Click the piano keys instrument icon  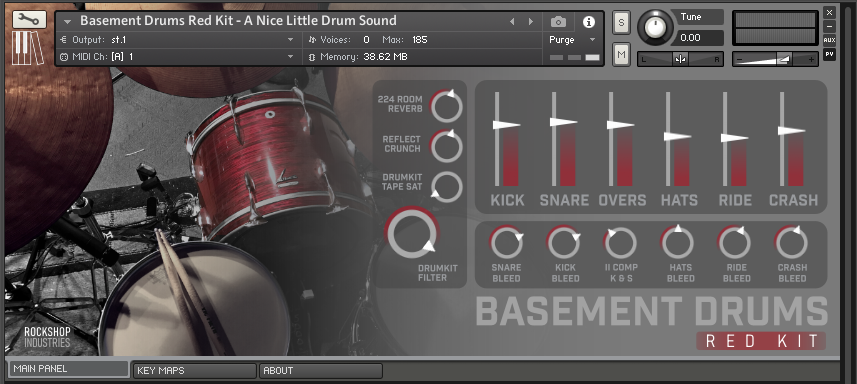pos(28,49)
